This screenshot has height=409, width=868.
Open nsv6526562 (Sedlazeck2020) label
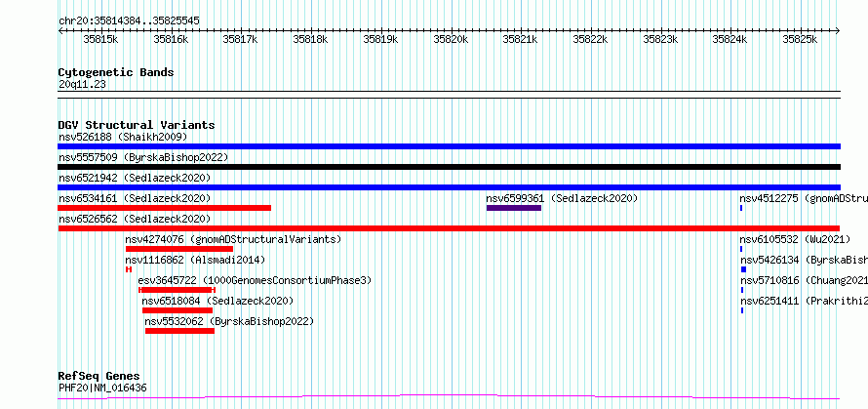click(x=135, y=219)
